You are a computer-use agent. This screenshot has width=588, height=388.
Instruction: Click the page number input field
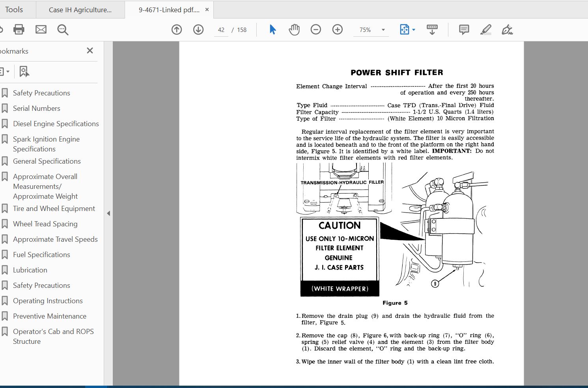(221, 30)
